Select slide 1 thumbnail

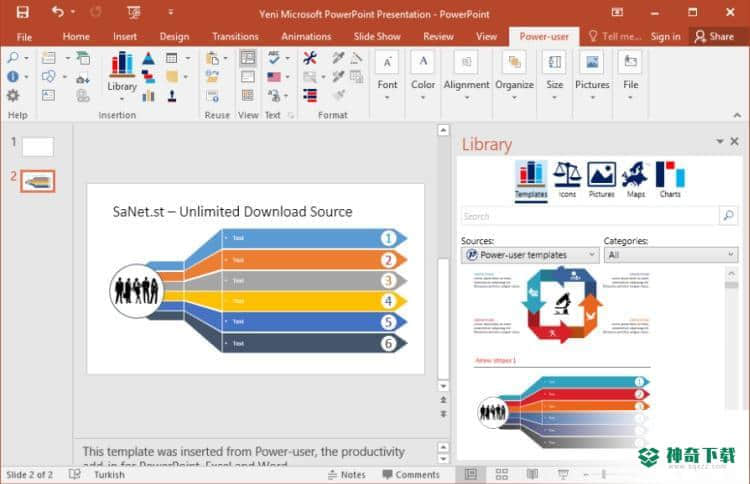pos(38,146)
